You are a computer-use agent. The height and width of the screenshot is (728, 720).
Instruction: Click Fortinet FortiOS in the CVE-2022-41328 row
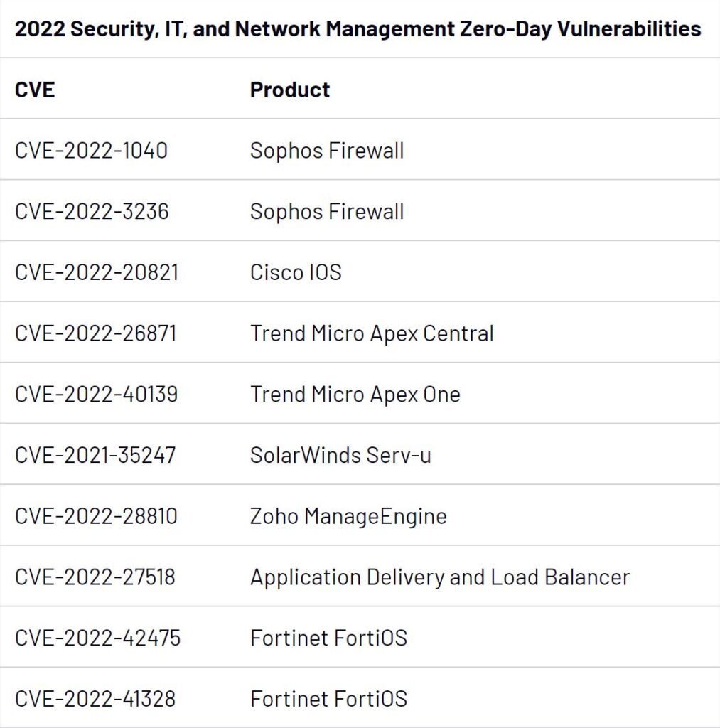click(328, 699)
